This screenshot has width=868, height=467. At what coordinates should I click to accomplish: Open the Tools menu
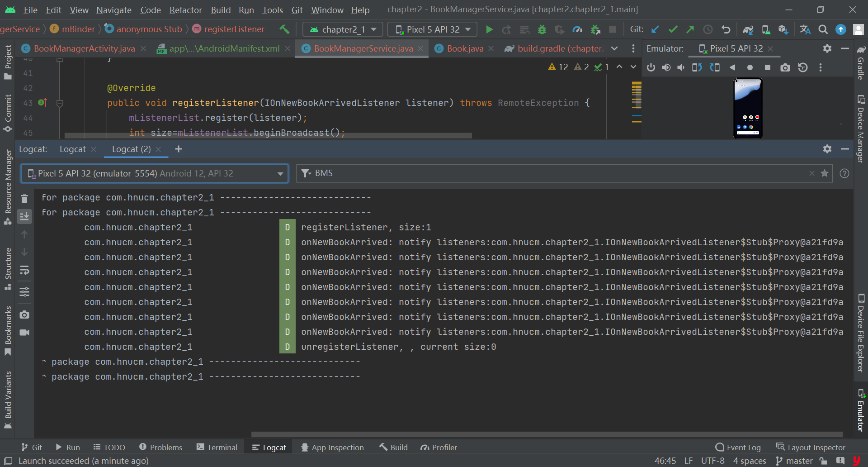click(x=272, y=10)
